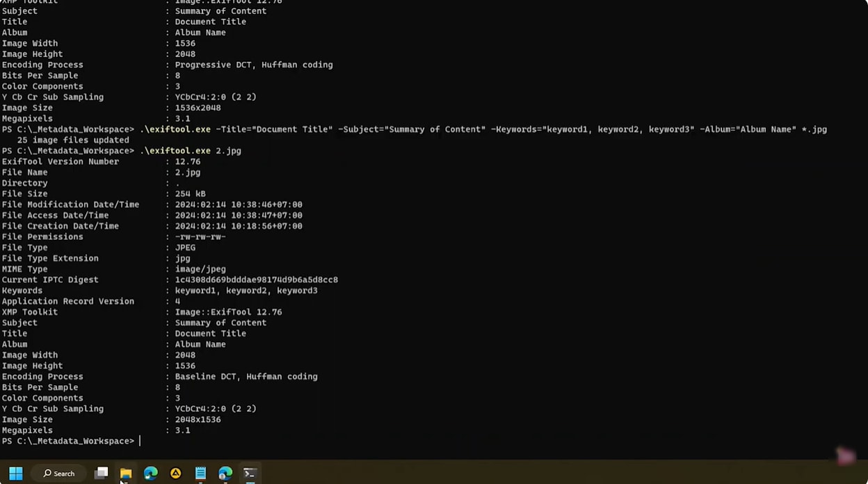The image size is (868, 484).
Task: Select 'Baseline DCT, Huffman coding' value
Action: [246, 377]
